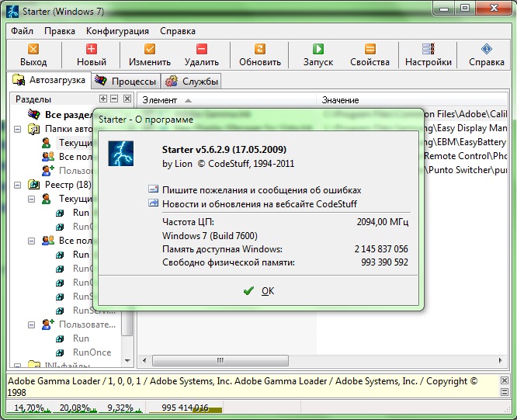Open Настройки from the toolbar

click(428, 54)
